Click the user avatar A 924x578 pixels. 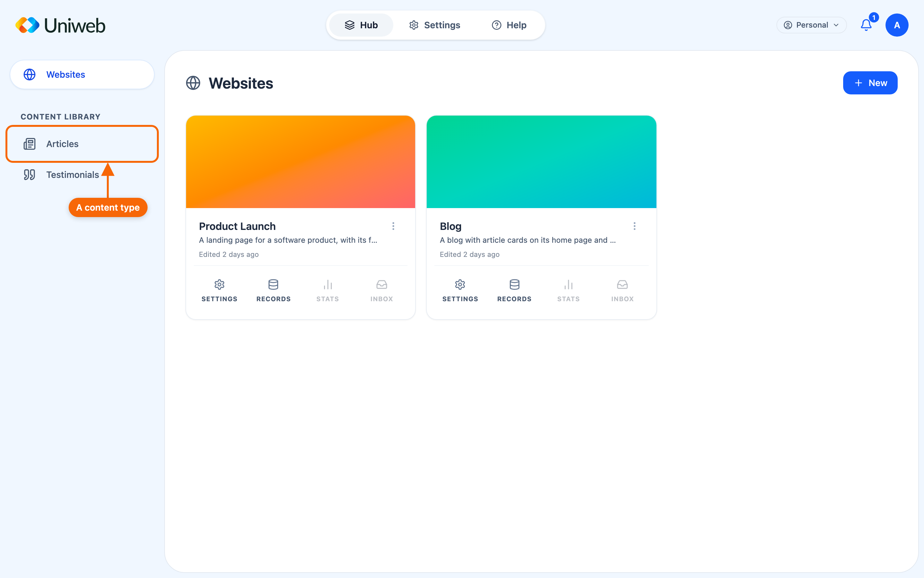coord(896,25)
